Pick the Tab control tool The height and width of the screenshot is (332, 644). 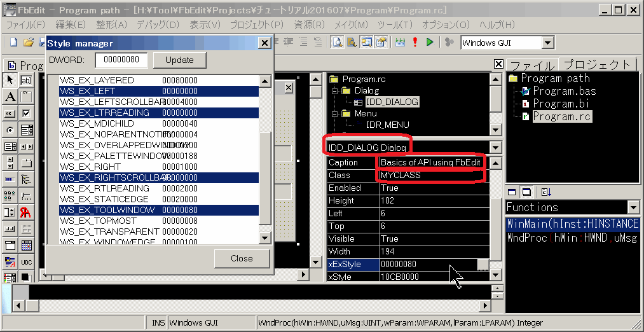tap(26, 163)
